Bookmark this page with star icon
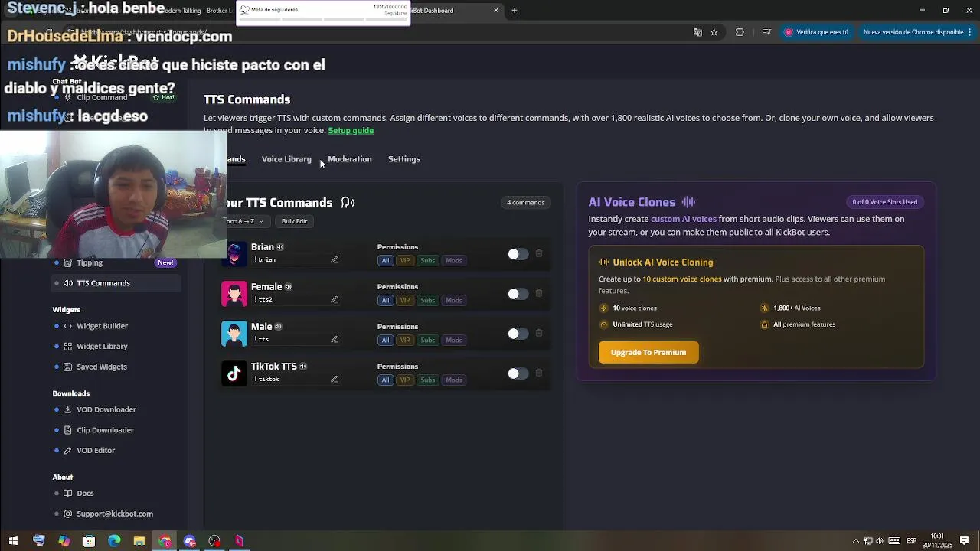Image resolution: width=980 pixels, height=551 pixels. pyautogui.click(x=714, y=32)
